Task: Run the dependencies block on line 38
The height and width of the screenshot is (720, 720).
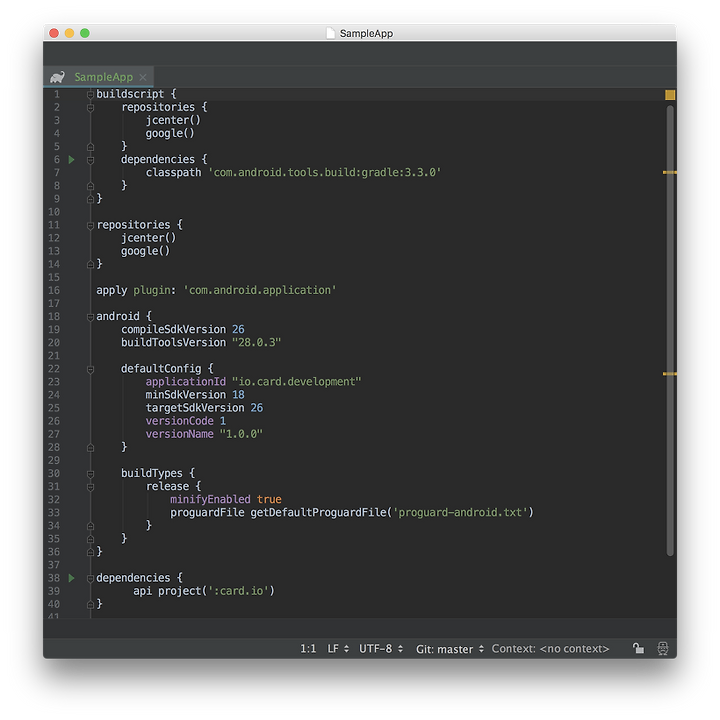Action: 72,578
